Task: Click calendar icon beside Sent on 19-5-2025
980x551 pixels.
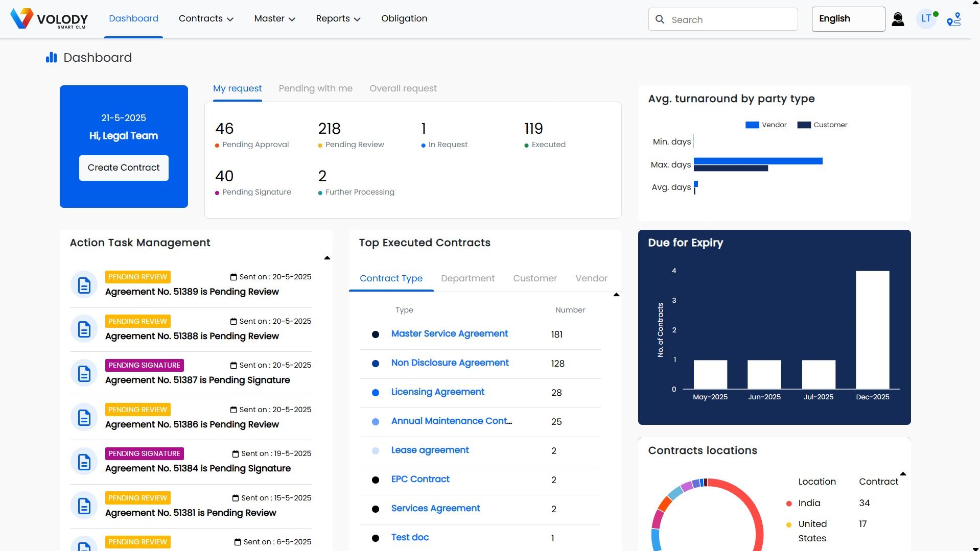Action: click(x=236, y=453)
